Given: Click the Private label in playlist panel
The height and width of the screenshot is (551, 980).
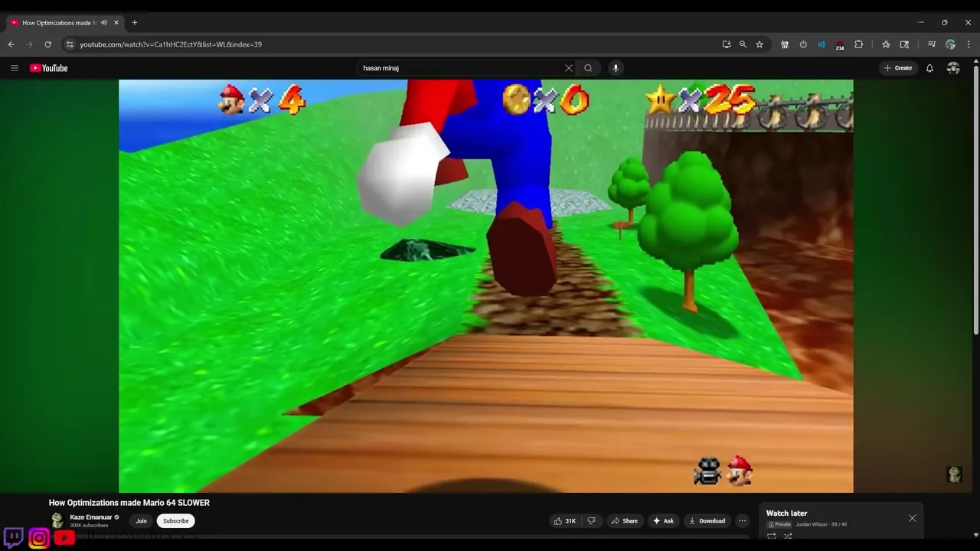Looking at the screenshot, I should pos(779,524).
